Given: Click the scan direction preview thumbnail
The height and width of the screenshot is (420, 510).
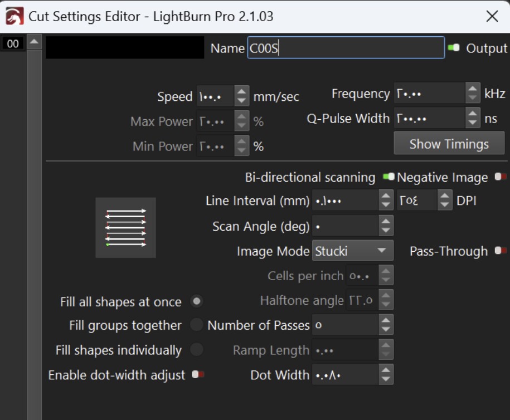Looking at the screenshot, I should tap(125, 228).
